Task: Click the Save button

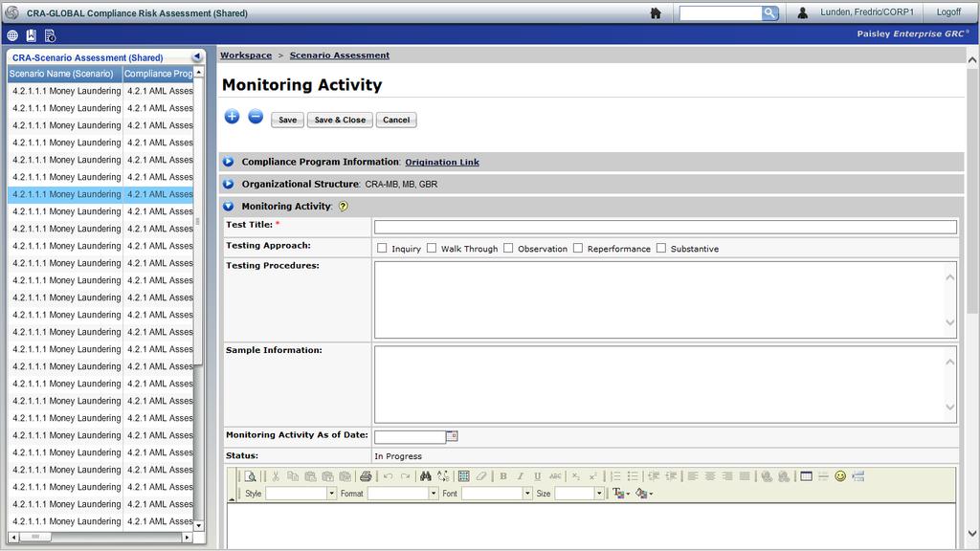Action: [x=287, y=120]
